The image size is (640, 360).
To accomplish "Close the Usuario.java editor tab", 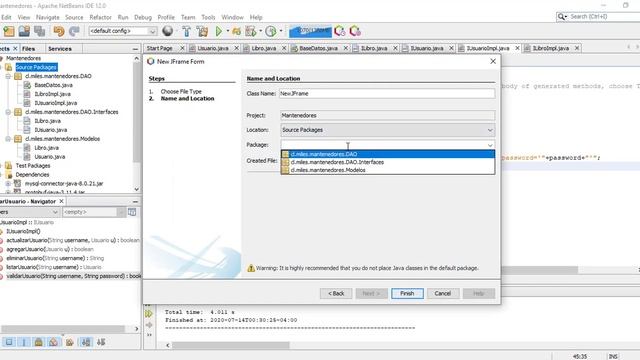I will pyautogui.click(x=236, y=48).
